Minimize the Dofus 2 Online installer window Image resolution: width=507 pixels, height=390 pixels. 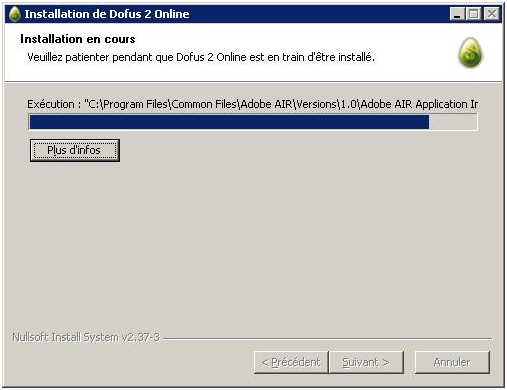[457, 14]
